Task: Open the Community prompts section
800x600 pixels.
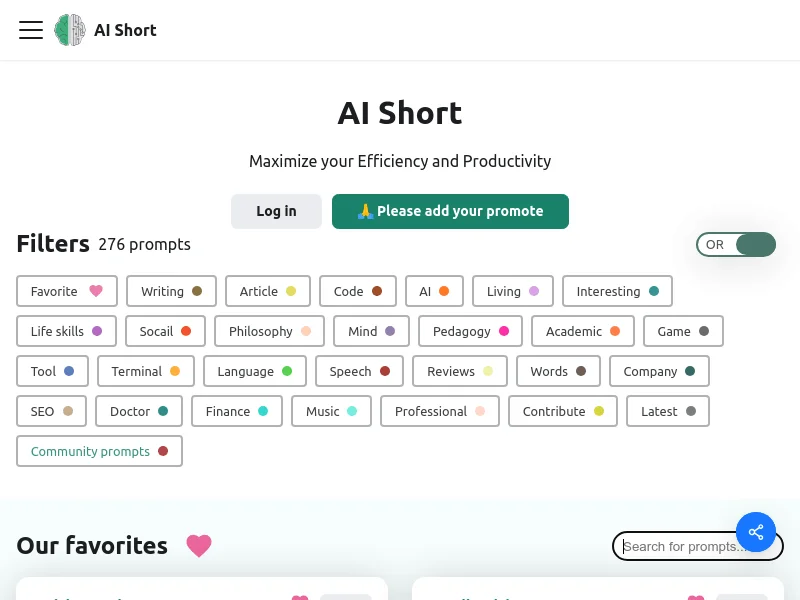Action: click(98, 451)
